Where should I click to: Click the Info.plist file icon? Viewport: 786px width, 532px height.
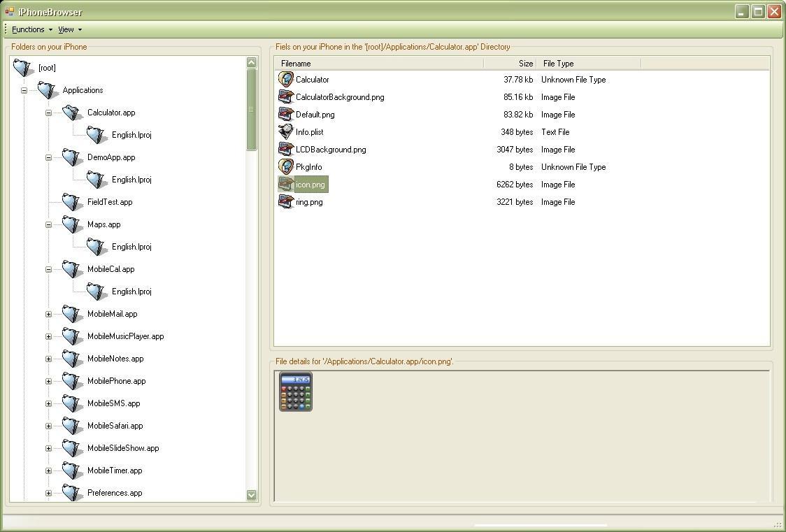(x=286, y=131)
